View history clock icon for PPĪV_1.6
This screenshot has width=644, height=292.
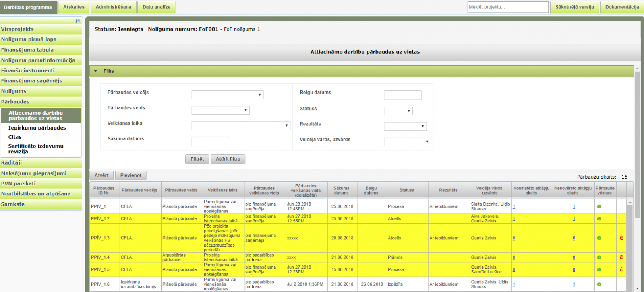coord(599,284)
